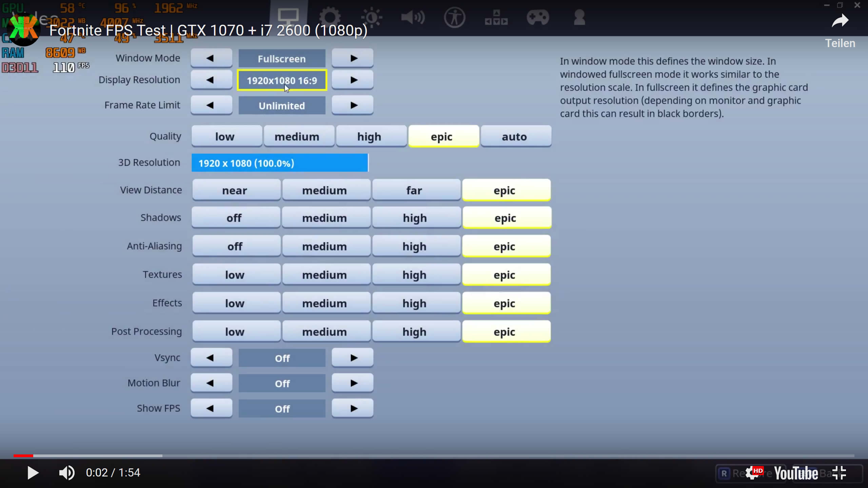Select the low Quality preset
The width and height of the screenshot is (868, 488).
coord(225,137)
